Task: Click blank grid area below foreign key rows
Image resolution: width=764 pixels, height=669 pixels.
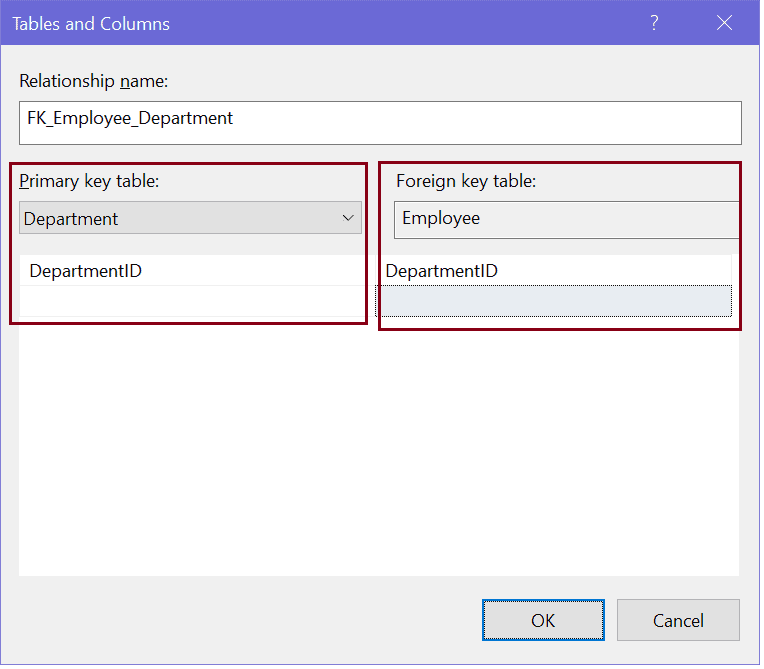Action: (x=555, y=450)
